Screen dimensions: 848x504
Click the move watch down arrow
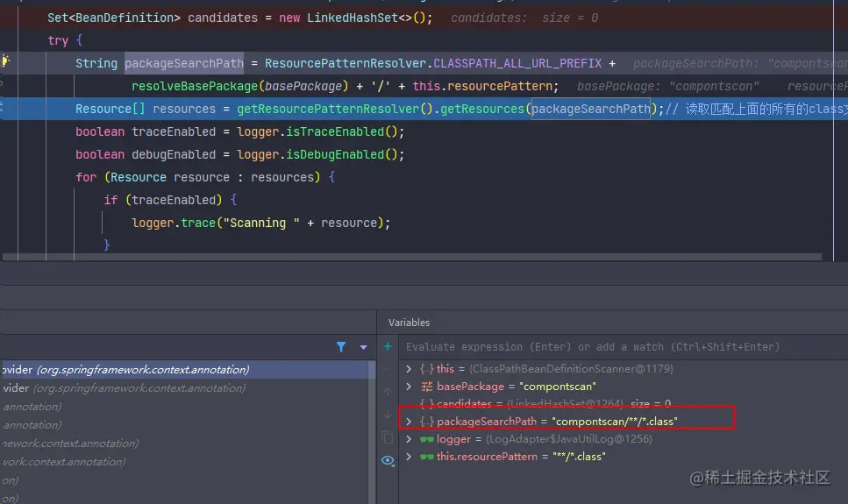point(388,415)
